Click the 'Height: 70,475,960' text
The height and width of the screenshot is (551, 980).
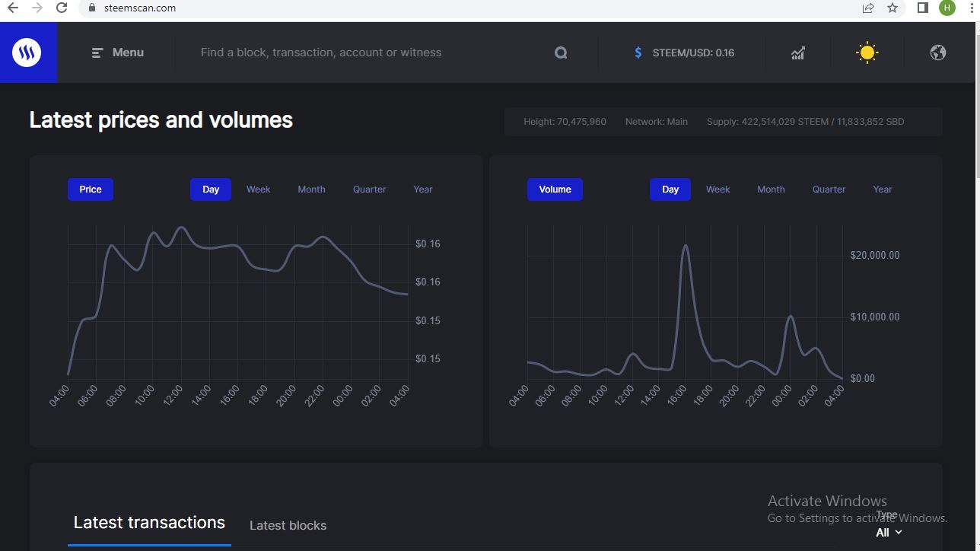565,122
